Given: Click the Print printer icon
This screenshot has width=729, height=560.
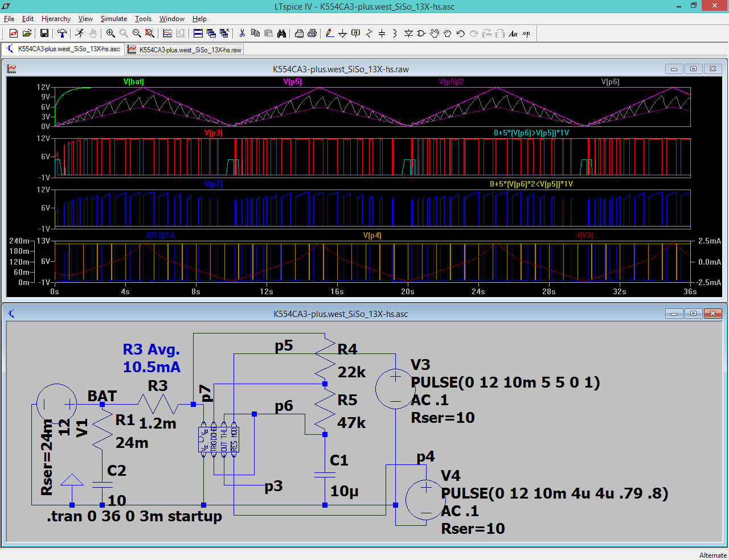Looking at the screenshot, I should click(x=312, y=34).
